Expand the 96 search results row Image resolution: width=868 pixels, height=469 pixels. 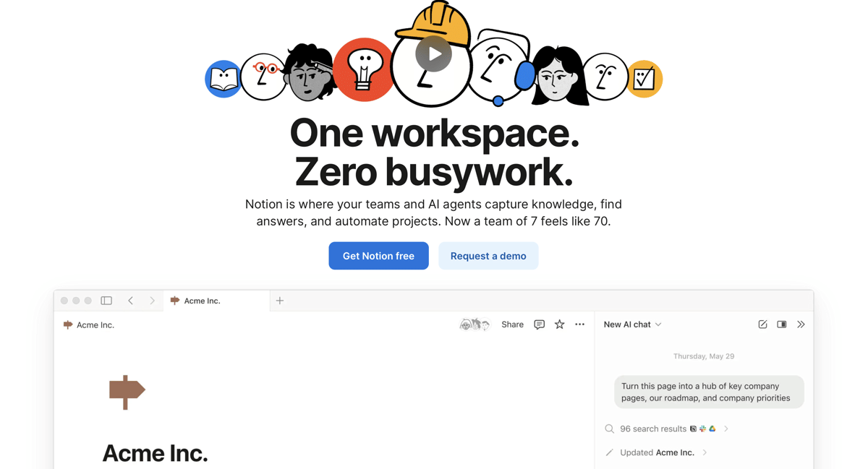(x=726, y=429)
